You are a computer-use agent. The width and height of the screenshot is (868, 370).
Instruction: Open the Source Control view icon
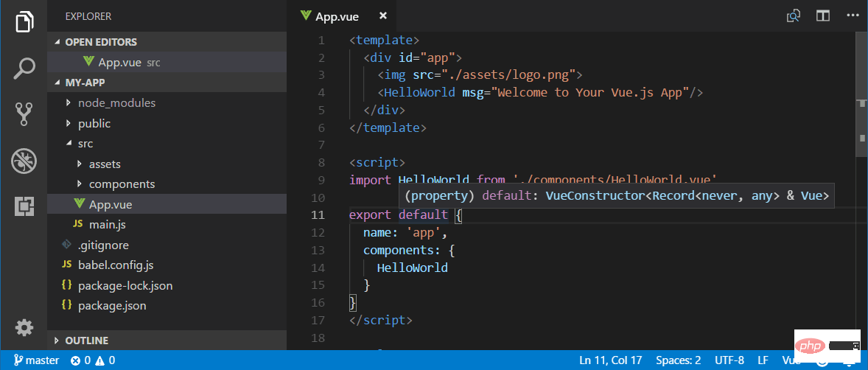click(24, 114)
